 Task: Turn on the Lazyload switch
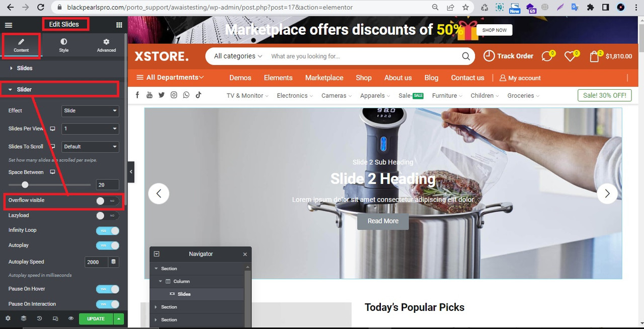[108, 216]
